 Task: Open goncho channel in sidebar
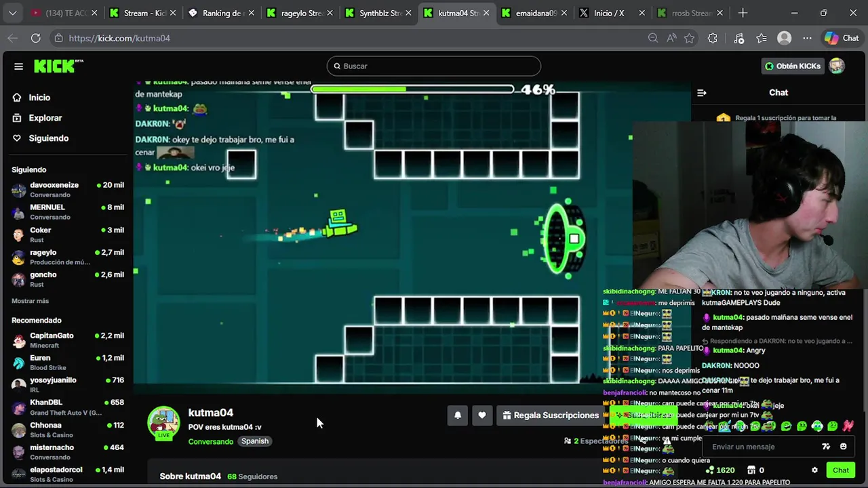click(x=67, y=279)
